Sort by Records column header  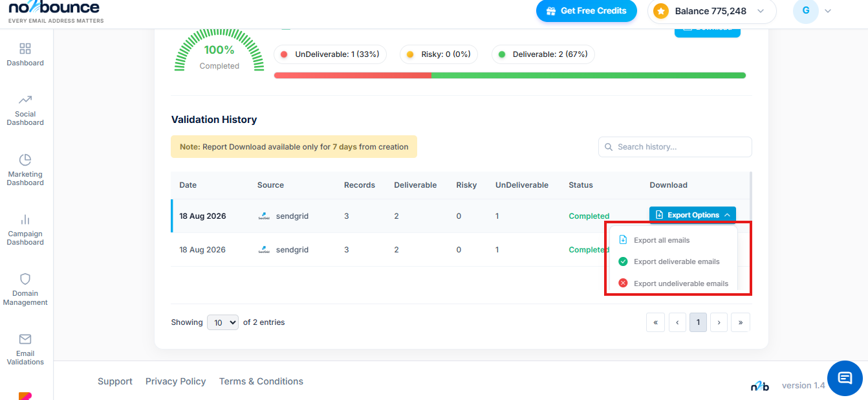[360, 185]
